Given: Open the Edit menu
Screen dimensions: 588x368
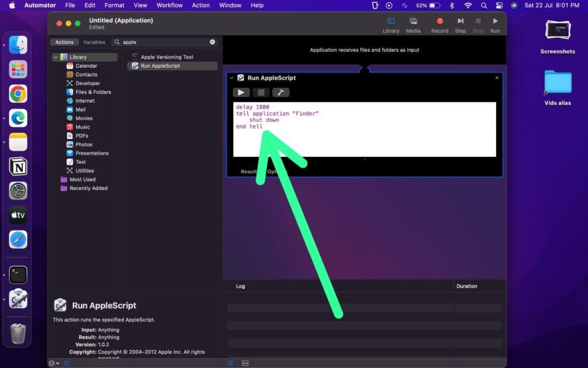Looking at the screenshot, I should [90, 5].
